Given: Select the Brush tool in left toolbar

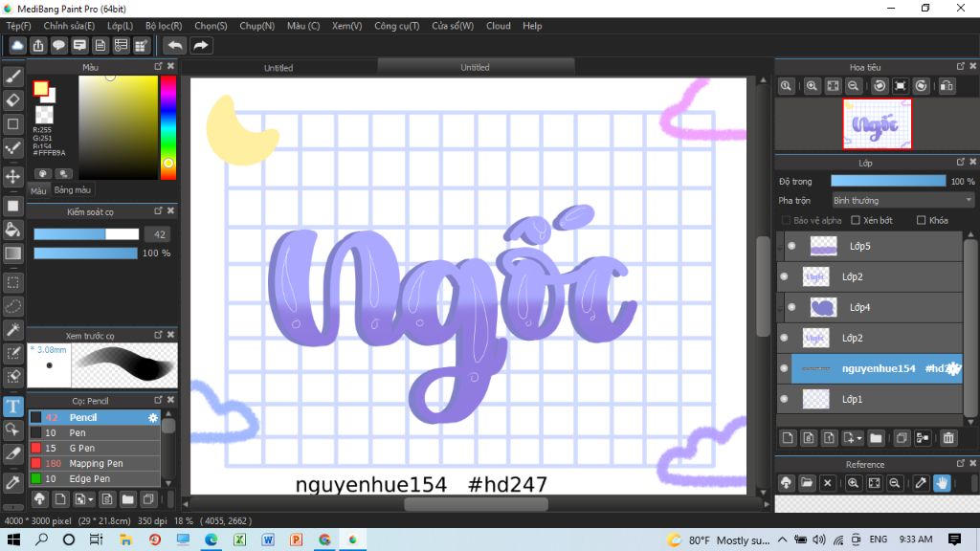Looking at the screenshot, I should [x=13, y=77].
